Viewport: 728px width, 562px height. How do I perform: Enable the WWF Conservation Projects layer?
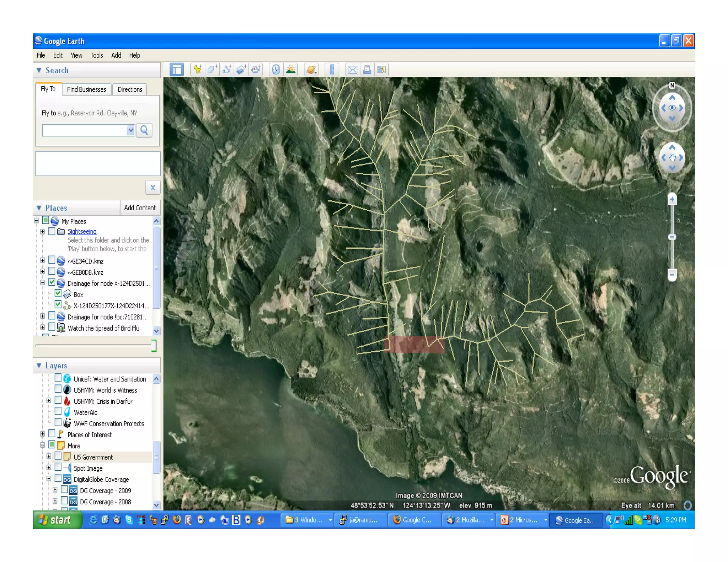click(58, 423)
